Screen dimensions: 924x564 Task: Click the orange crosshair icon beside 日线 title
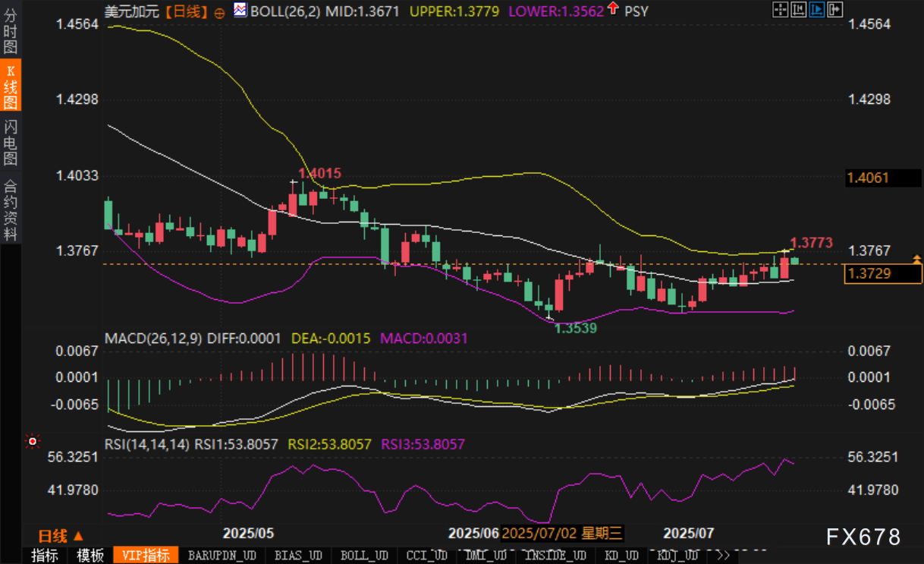(220, 12)
